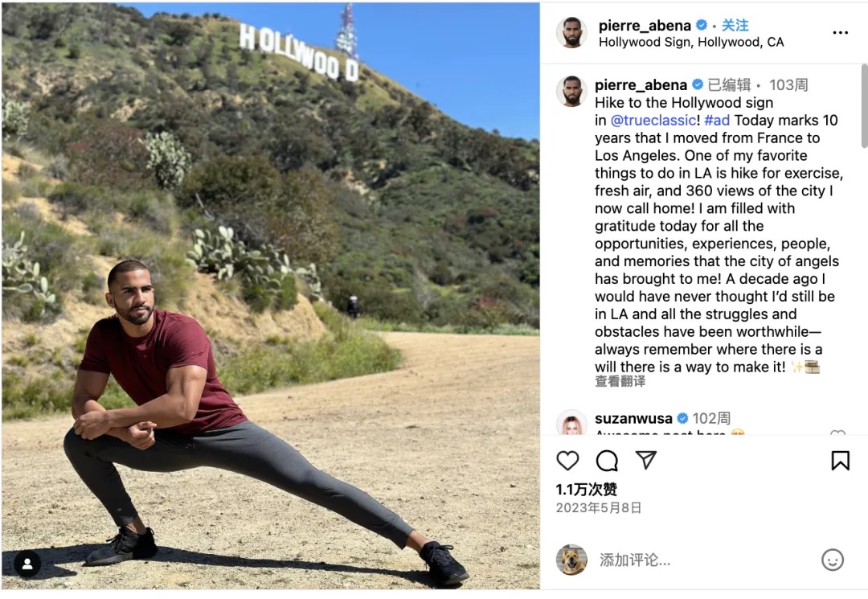868x599 pixels.
Task: Save the post with the bookmark icon
Action: tap(840, 461)
